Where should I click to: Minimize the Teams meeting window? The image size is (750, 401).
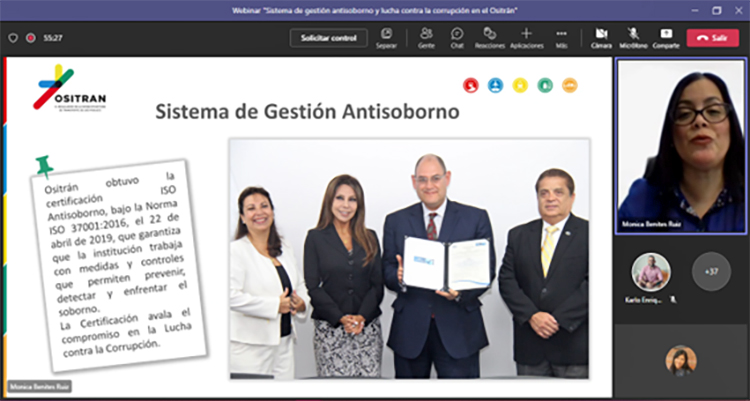[695, 10]
